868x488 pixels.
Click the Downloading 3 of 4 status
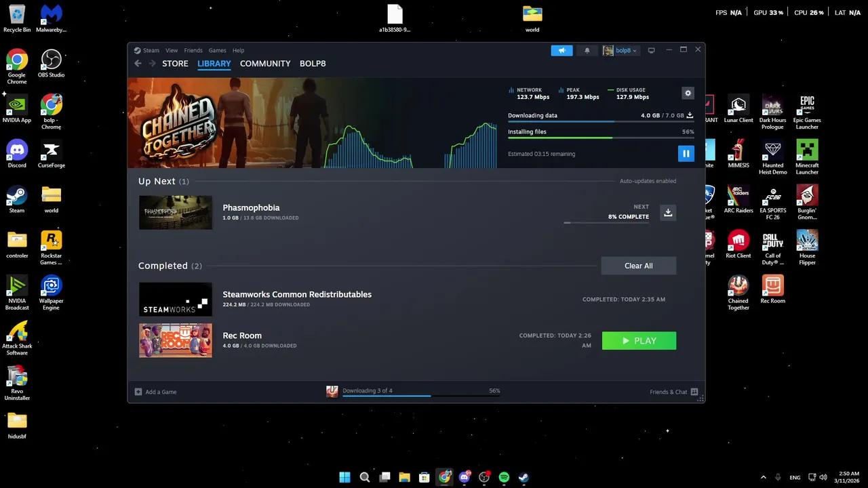tap(368, 390)
